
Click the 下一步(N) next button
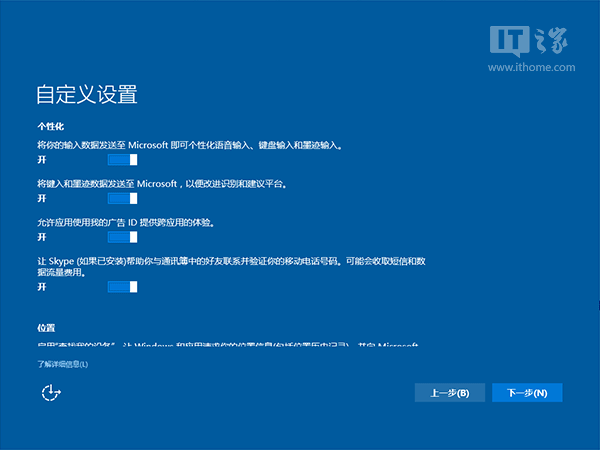[x=527, y=393]
